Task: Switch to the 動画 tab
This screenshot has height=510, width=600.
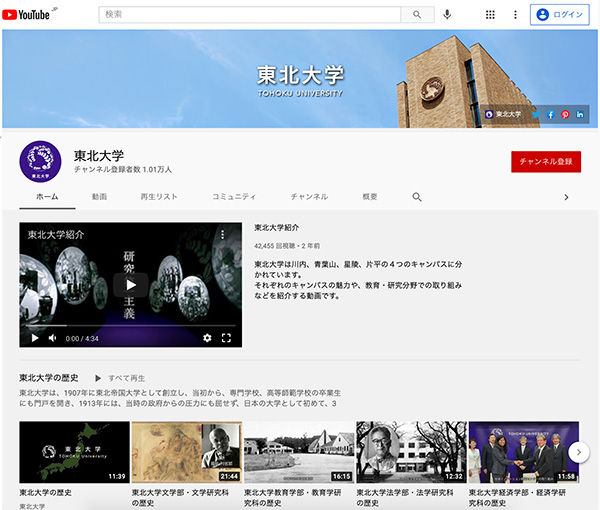Action: pyautogui.click(x=99, y=197)
